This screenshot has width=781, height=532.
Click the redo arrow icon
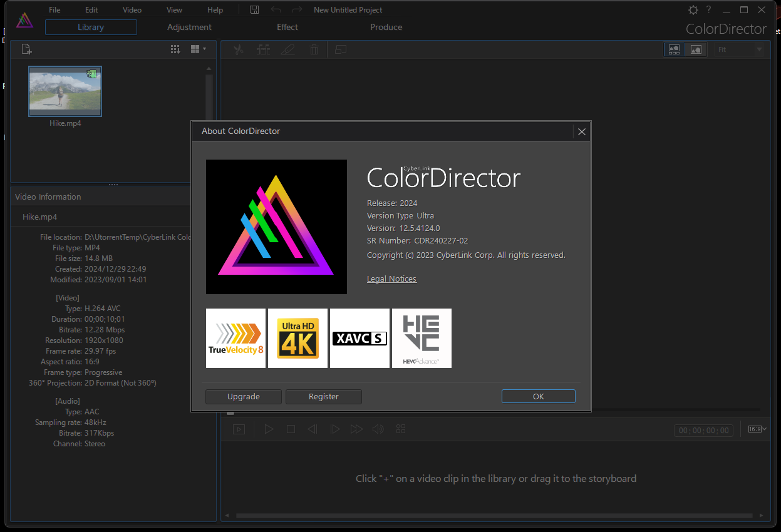297,10
